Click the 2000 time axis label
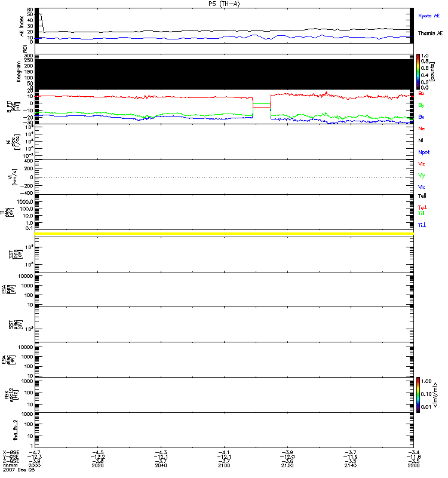The height and width of the screenshot is (478, 448). click(x=35, y=465)
